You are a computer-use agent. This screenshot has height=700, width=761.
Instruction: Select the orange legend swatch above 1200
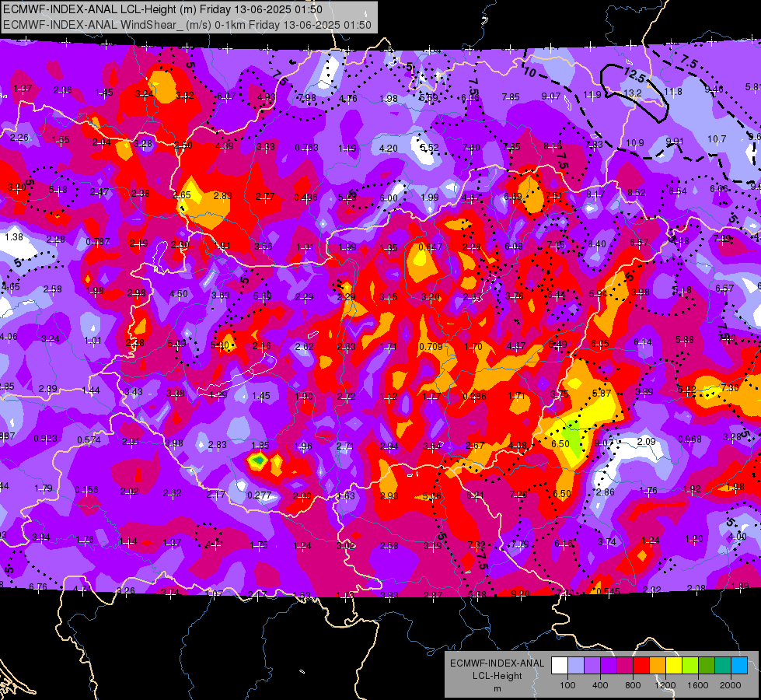click(x=658, y=666)
